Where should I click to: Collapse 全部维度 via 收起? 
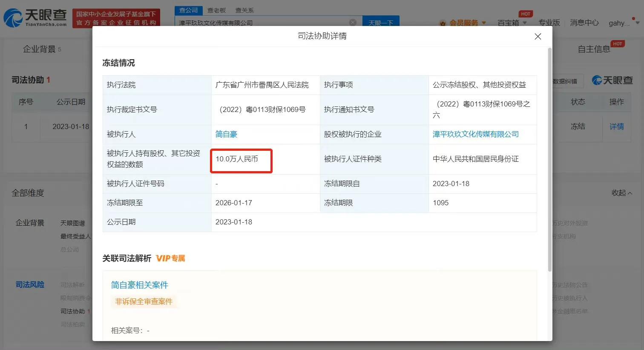pyautogui.click(x=620, y=192)
